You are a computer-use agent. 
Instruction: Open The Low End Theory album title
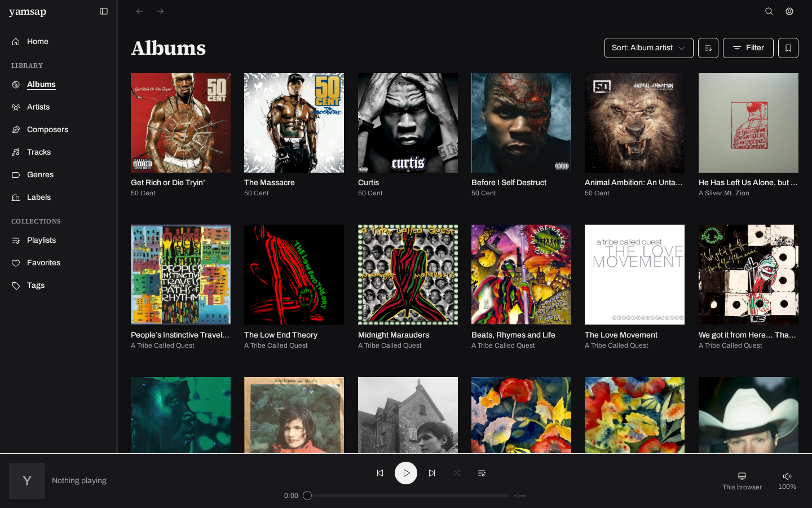click(281, 335)
